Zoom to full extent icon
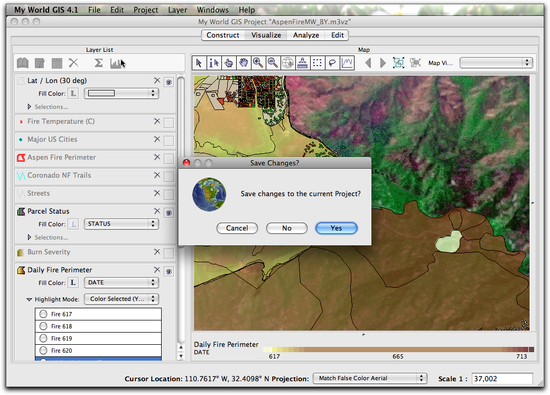Screen dimensions: 550x395 coord(398,63)
